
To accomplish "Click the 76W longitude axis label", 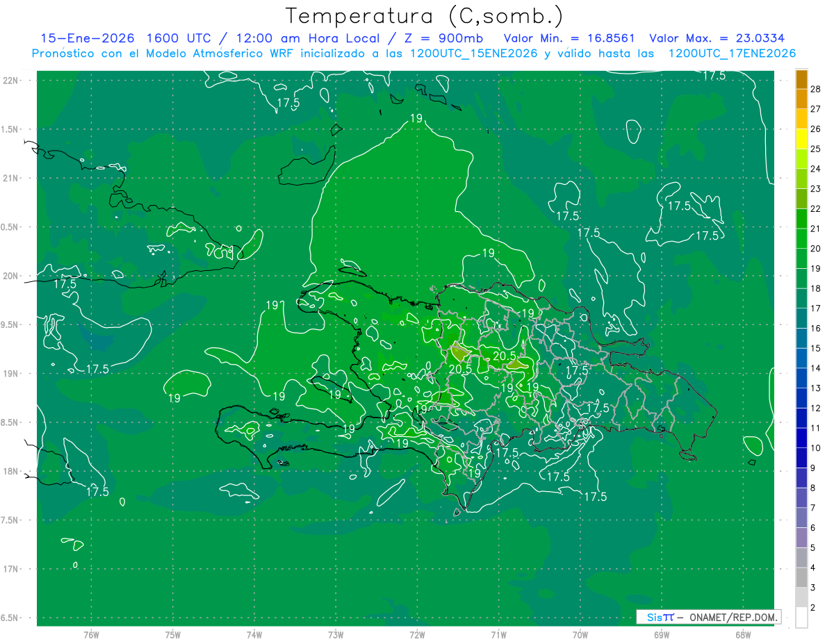I will pos(91,634).
